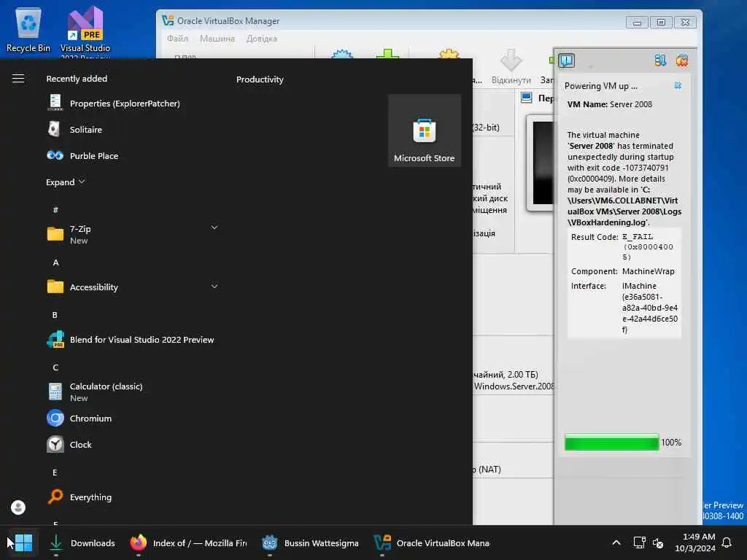The image size is (747, 560).
Task: Launch Purble Place from the Start menu
Action: (83, 156)
